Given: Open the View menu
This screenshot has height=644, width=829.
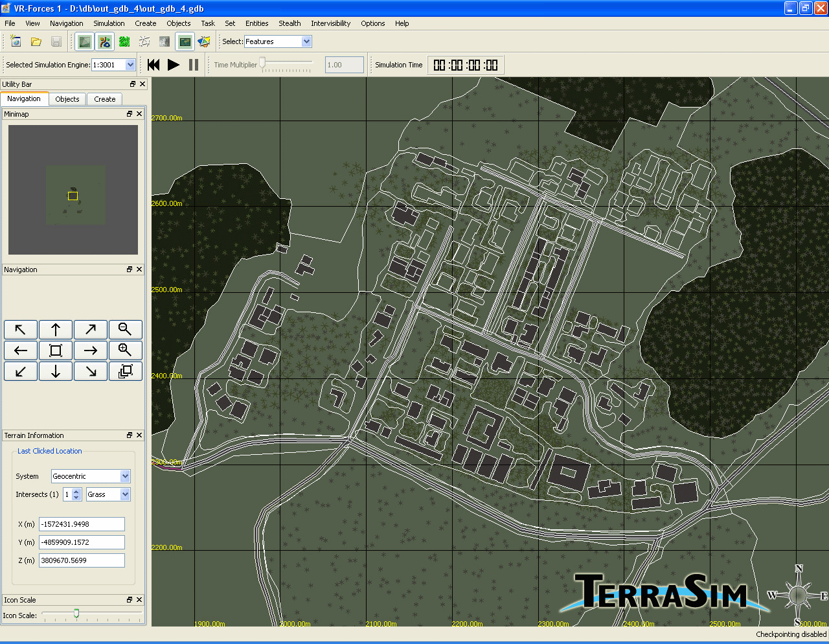Looking at the screenshot, I should [32, 23].
